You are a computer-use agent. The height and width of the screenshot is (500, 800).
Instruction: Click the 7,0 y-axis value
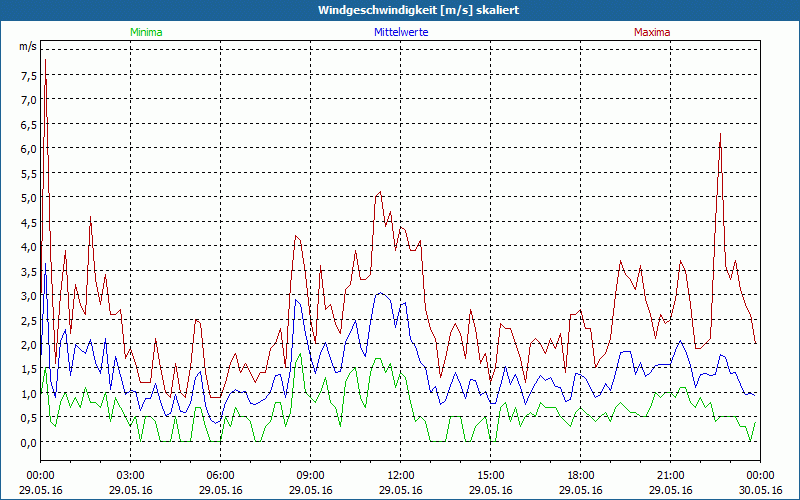click(29, 99)
